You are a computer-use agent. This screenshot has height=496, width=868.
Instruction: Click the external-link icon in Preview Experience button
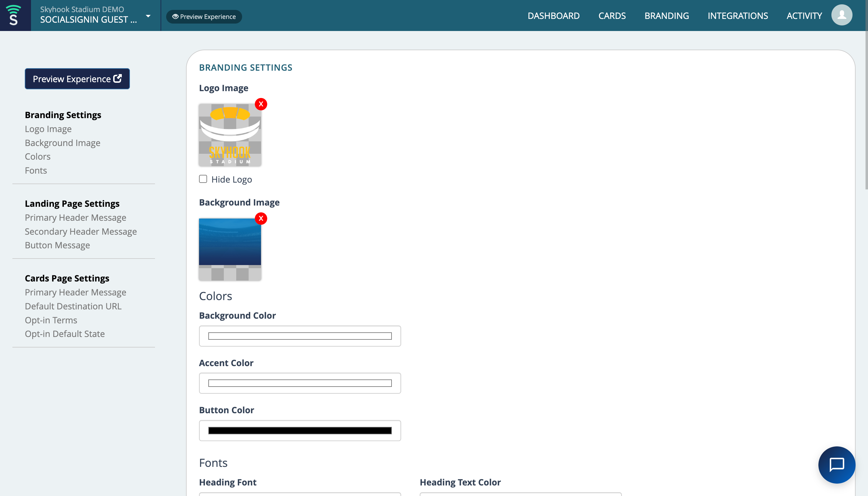point(117,78)
